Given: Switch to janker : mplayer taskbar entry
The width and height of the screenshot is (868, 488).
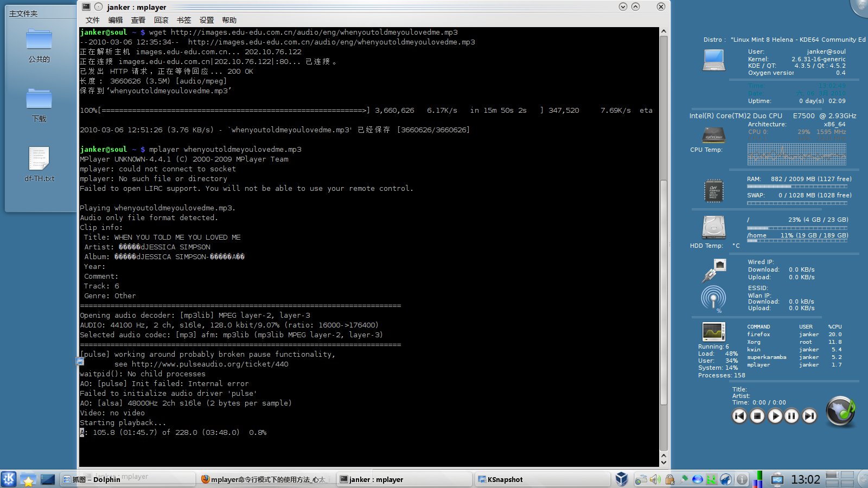Looking at the screenshot, I should coord(404,479).
